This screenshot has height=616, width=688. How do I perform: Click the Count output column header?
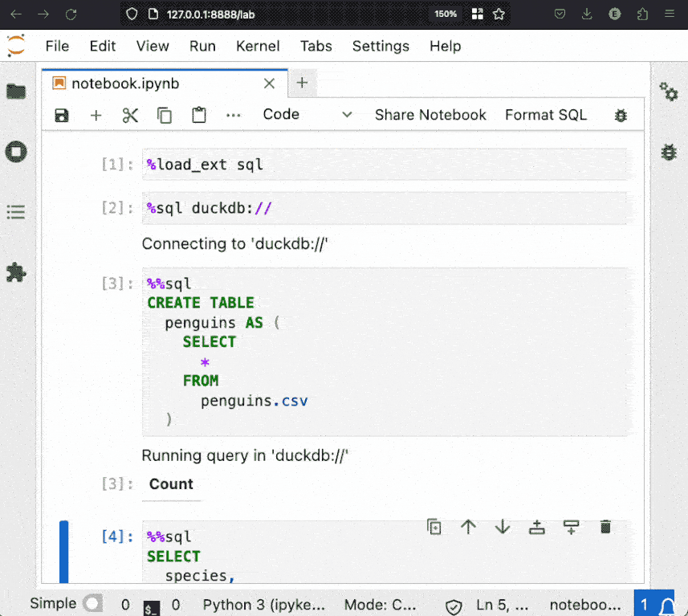point(171,483)
